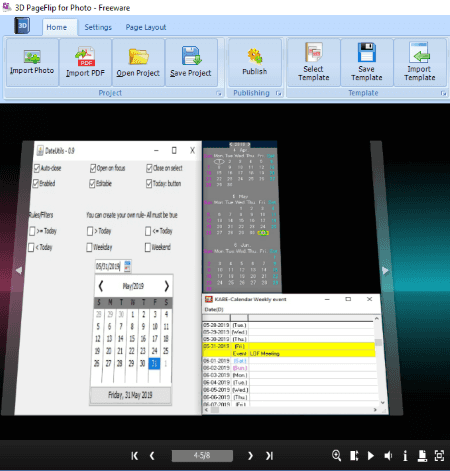Uncheck the Editable checkbox
Screen dimensions: 450x471
pyautogui.click(x=92, y=183)
